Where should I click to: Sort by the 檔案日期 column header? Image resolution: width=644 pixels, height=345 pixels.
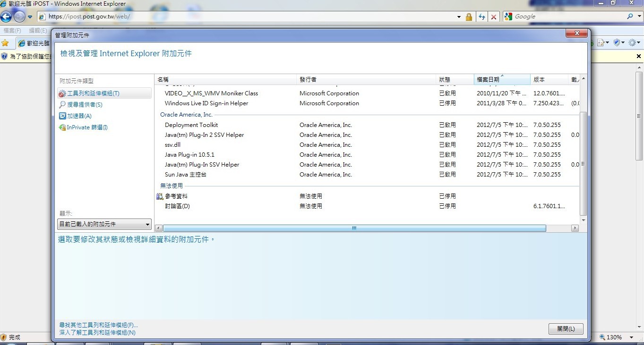click(502, 79)
